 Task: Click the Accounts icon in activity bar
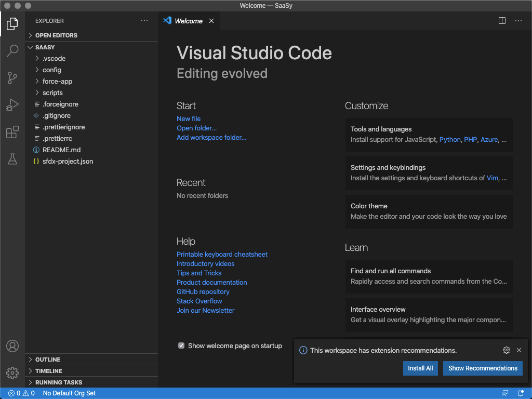[x=12, y=346]
